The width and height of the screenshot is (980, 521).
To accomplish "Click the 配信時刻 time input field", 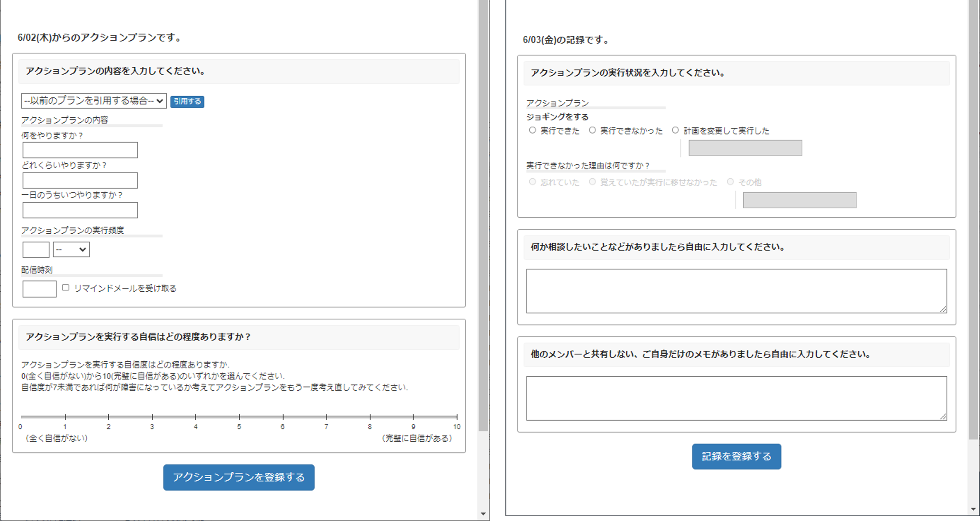I will coord(39,289).
